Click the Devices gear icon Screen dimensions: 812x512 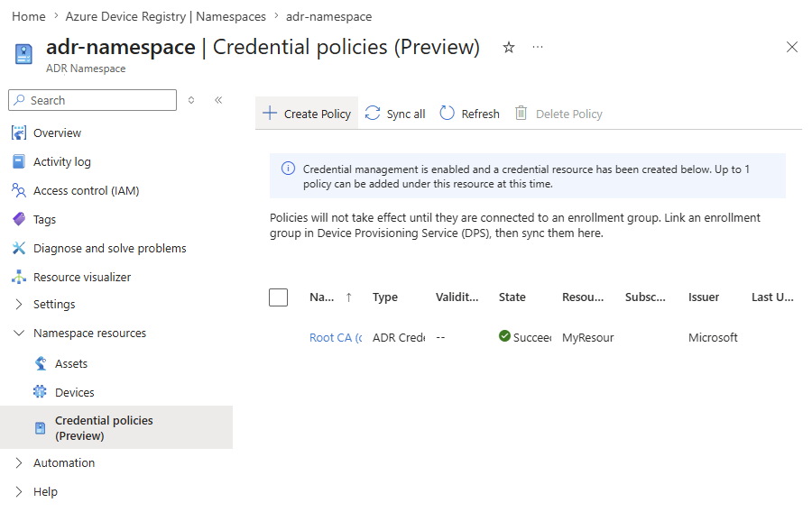40,392
